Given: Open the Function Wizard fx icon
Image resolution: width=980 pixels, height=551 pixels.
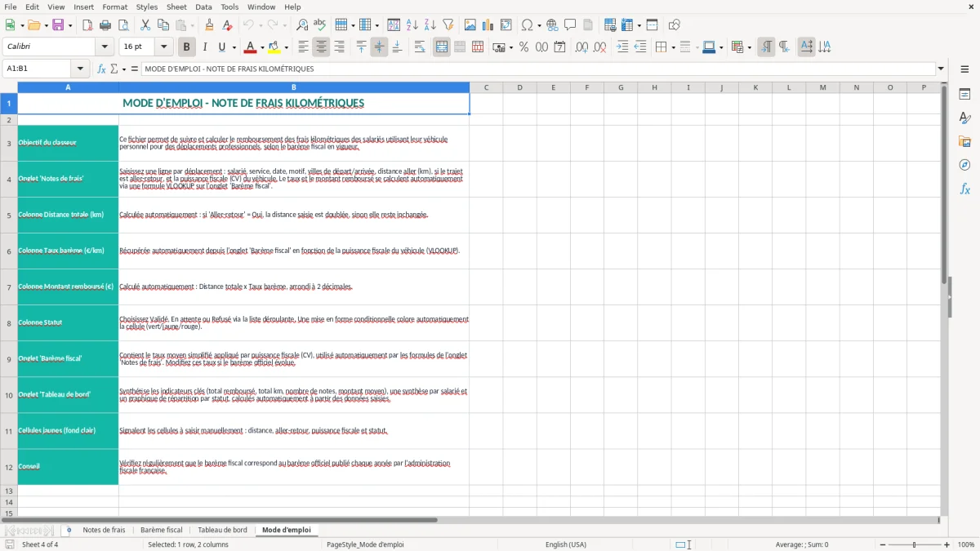Looking at the screenshot, I should click(101, 69).
